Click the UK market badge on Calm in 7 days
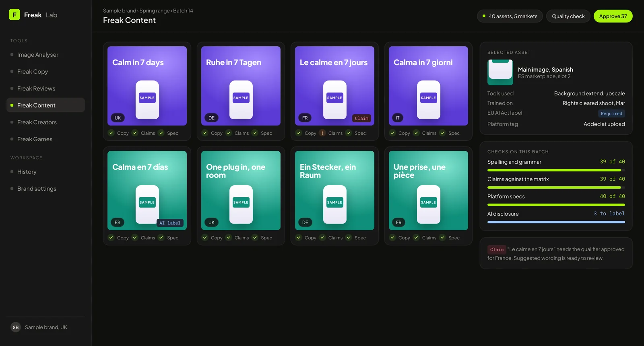644x346 pixels. click(118, 118)
